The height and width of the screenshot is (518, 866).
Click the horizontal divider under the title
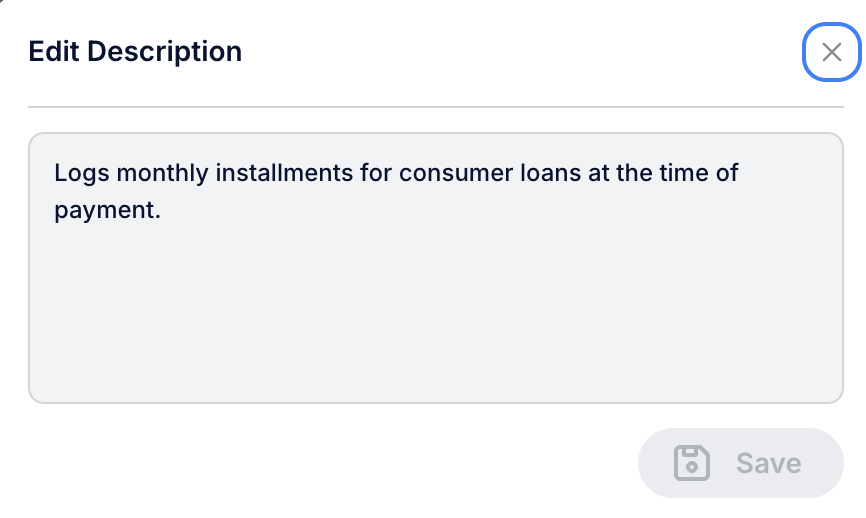click(x=436, y=107)
